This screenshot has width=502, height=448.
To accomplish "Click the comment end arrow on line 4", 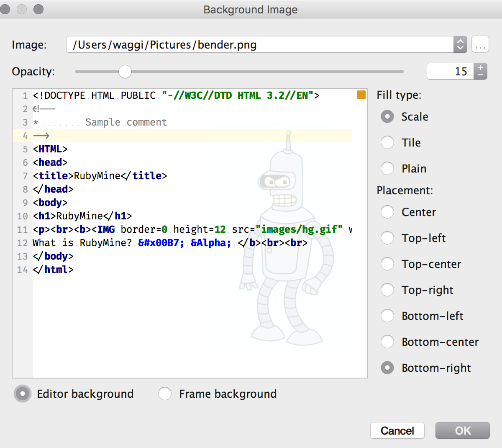I will click(41, 136).
